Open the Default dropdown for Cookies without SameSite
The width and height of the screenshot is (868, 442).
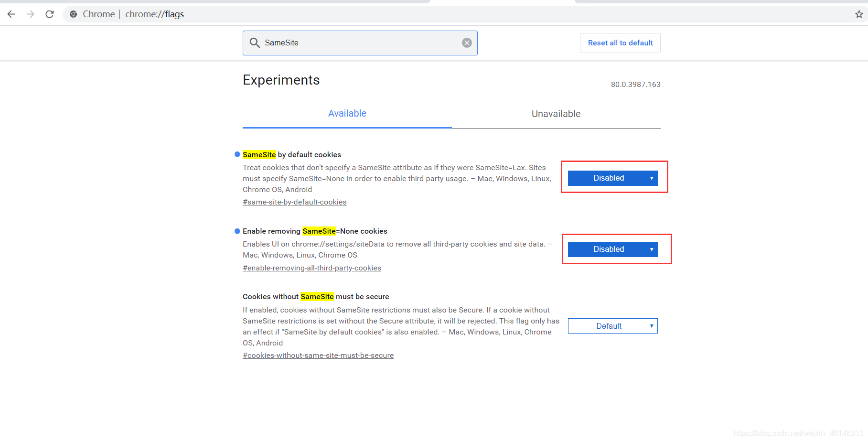612,325
